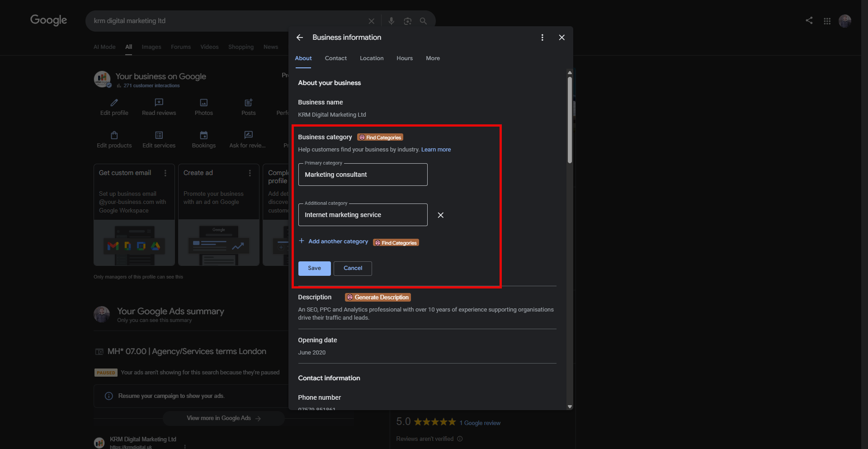
Task: Select the AI Mode tab
Action: 104,47
